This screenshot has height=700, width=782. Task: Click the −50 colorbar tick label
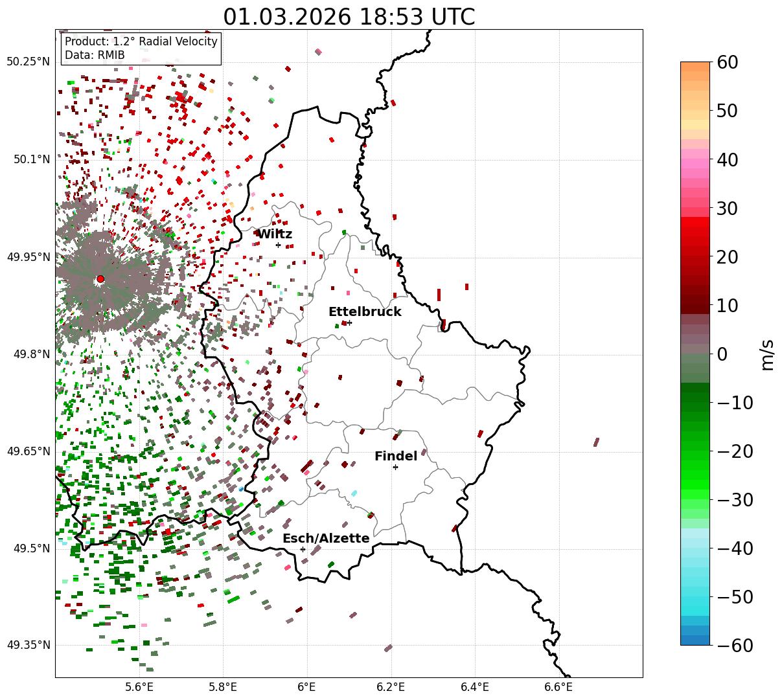(735, 596)
